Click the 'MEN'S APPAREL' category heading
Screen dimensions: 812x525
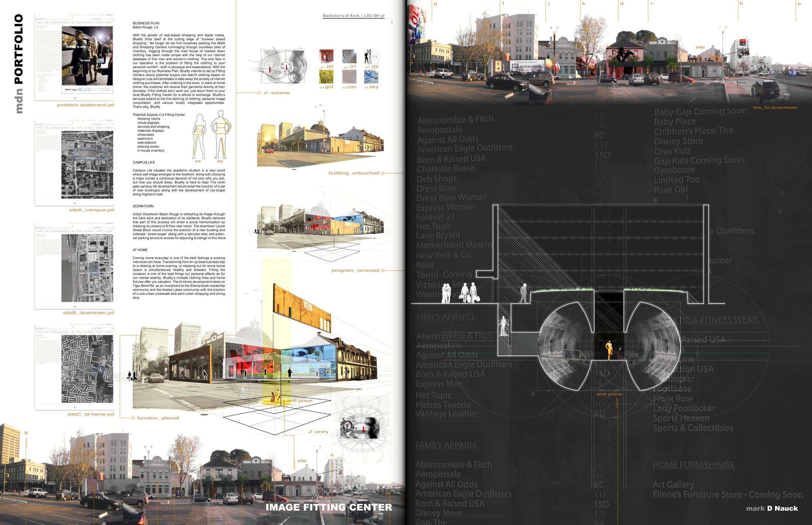click(x=445, y=317)
